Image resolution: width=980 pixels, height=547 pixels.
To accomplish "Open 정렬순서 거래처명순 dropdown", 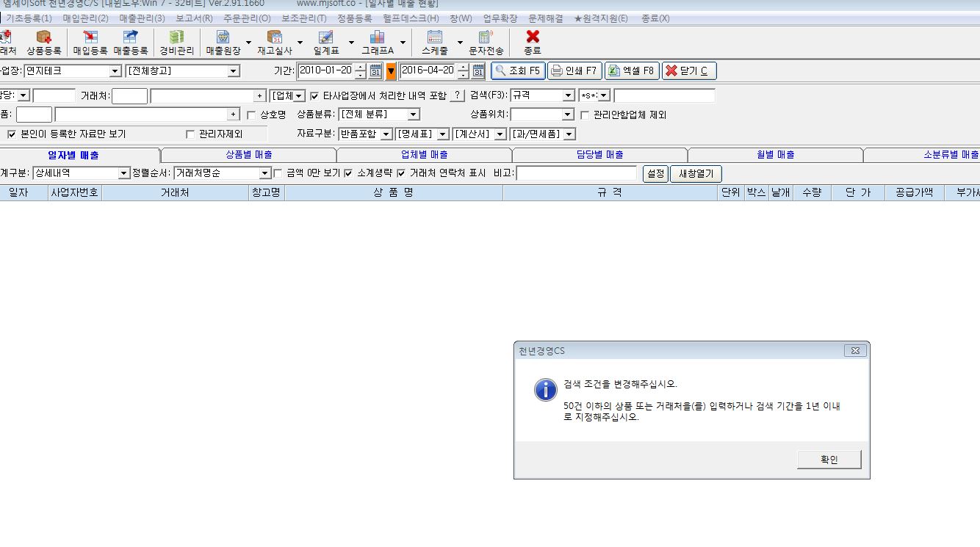I will pos(266,173).
